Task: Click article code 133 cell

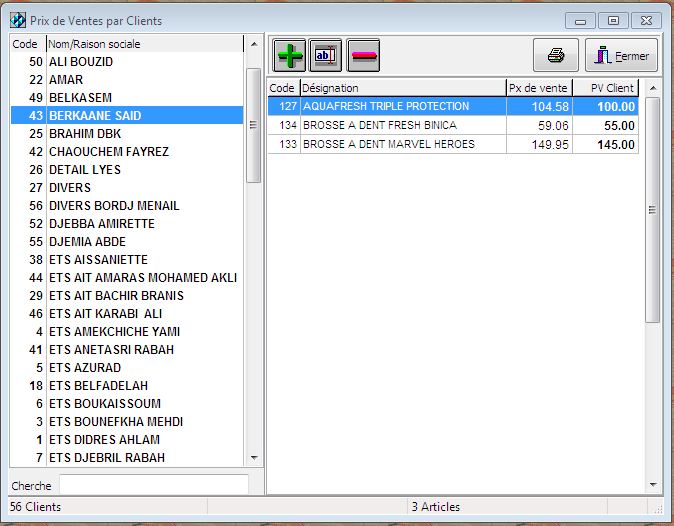Action: [x=284, y=144]
